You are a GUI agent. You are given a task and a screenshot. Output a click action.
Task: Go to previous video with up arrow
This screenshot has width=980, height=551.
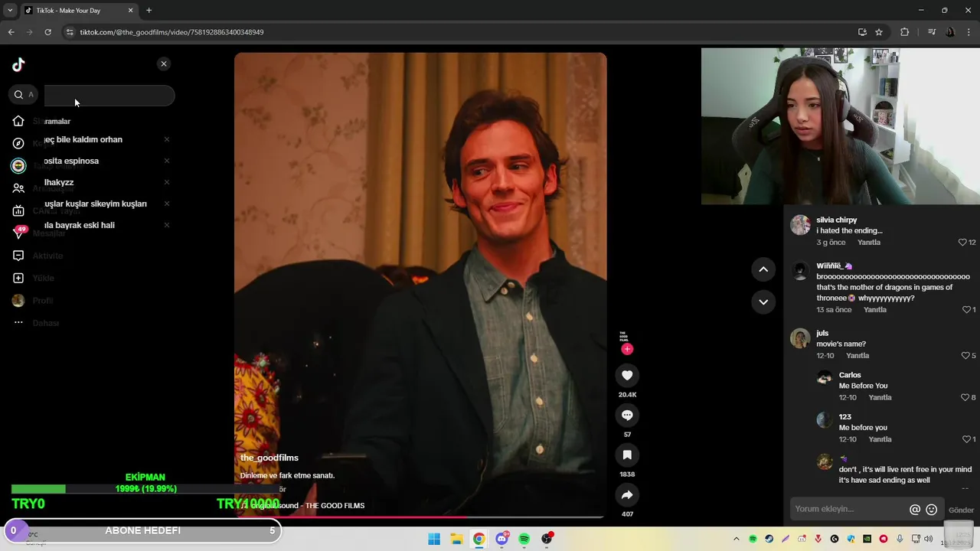[x=763, y=269]
